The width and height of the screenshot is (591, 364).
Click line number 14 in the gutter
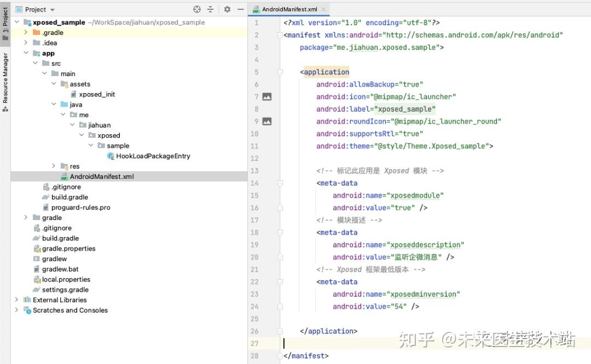[254, 183]
